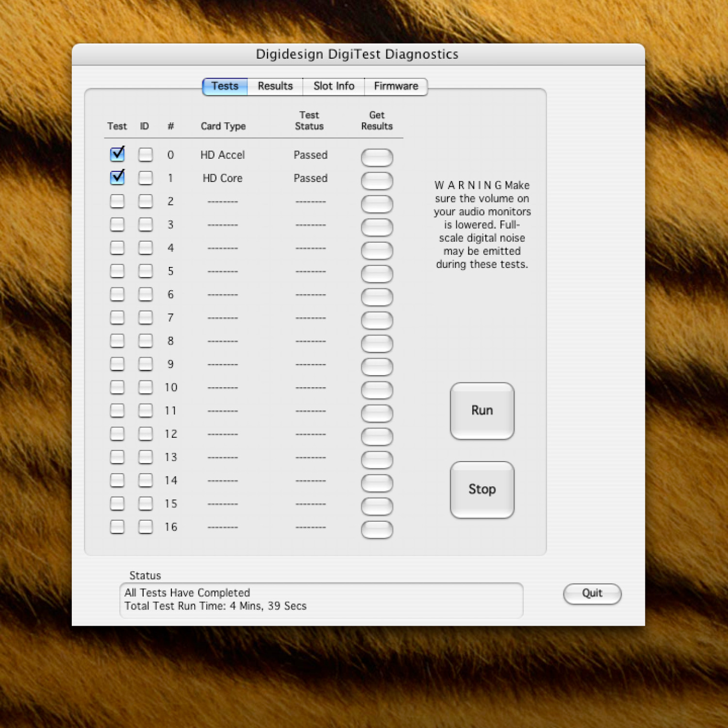The image size is (728, 728).
Task: Open the Firmware tab
Action: pos(396,86)
